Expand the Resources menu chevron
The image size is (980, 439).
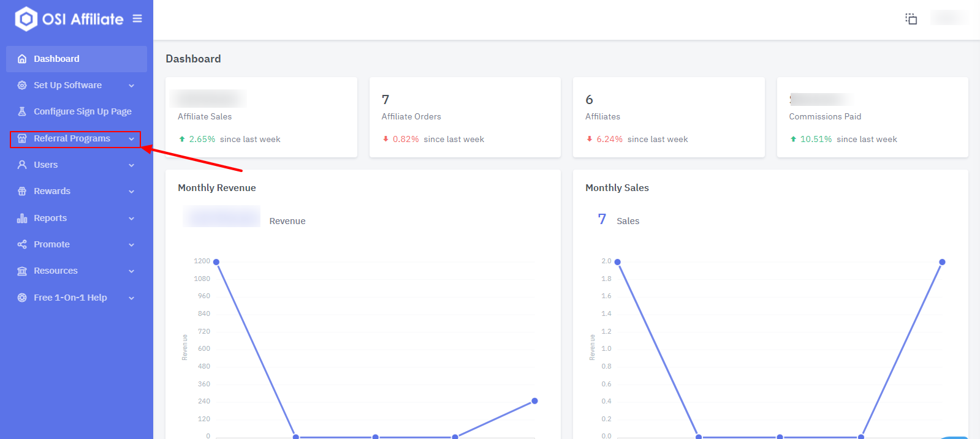(x=131, y=271)
